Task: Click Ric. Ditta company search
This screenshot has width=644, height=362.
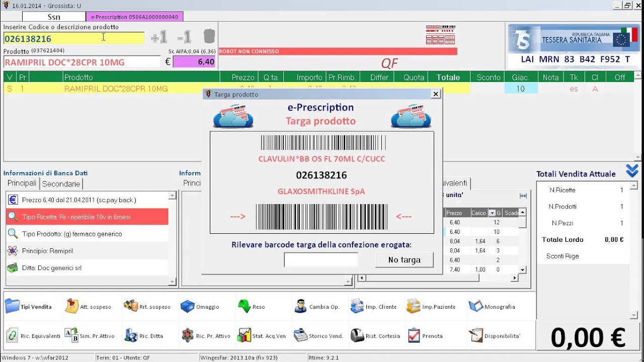Action: 144,335
